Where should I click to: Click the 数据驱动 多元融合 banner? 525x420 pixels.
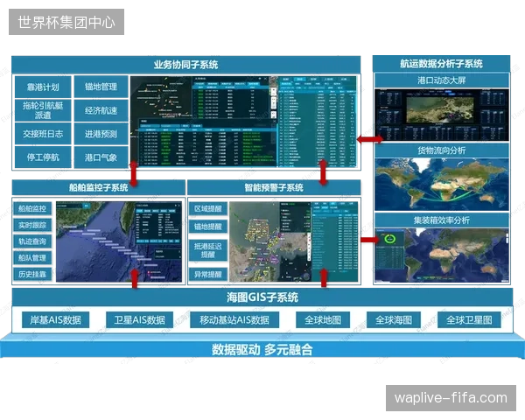pyautogui.click(x=262, y=349)
